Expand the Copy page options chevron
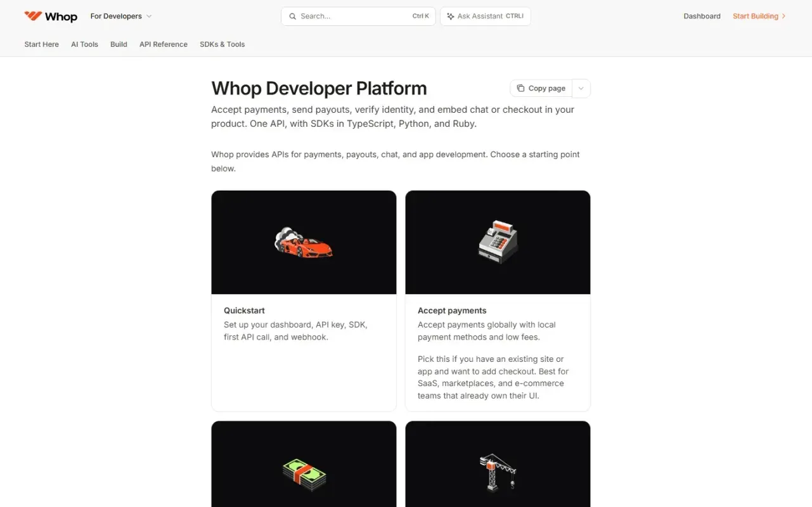Image resolution: width=812 pixels, height=507 pixels. 581,89
